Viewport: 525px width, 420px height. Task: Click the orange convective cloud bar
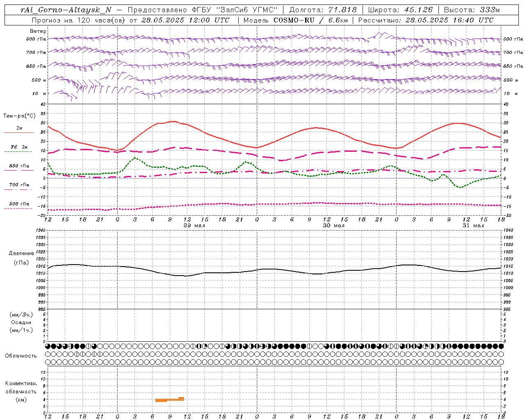pyautogui.click(x=170, y=399)
